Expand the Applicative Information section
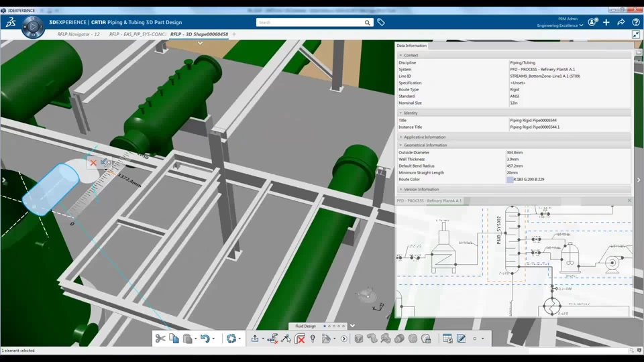This screenshot has width=644, height=362. (x=401, y=137)
